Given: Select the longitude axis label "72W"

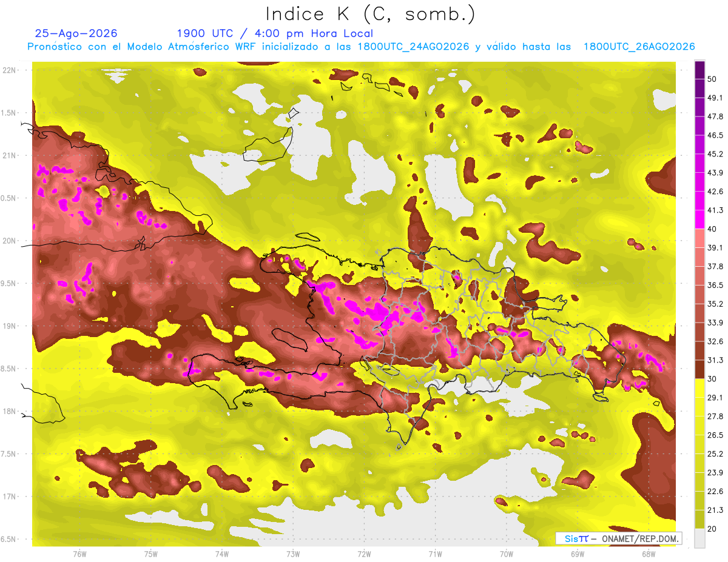Looking at the screenshot, I should [x=364, y=554].
